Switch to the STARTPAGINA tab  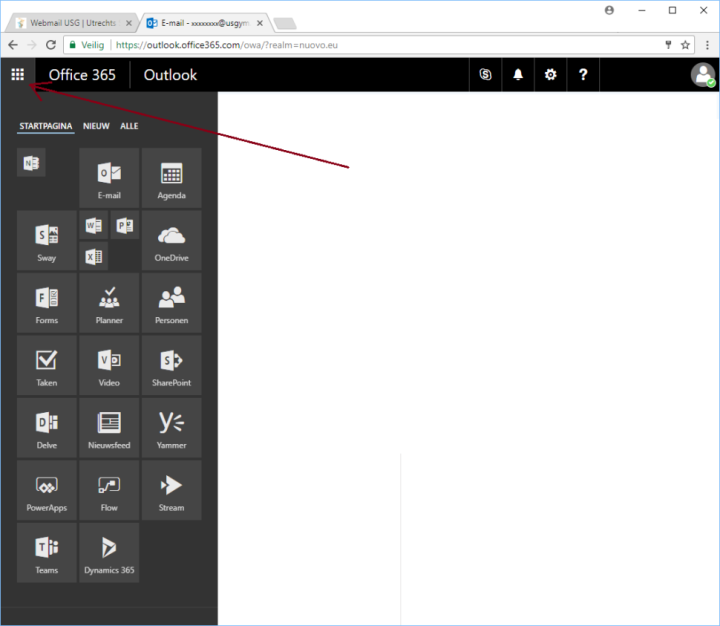[46, 126]
